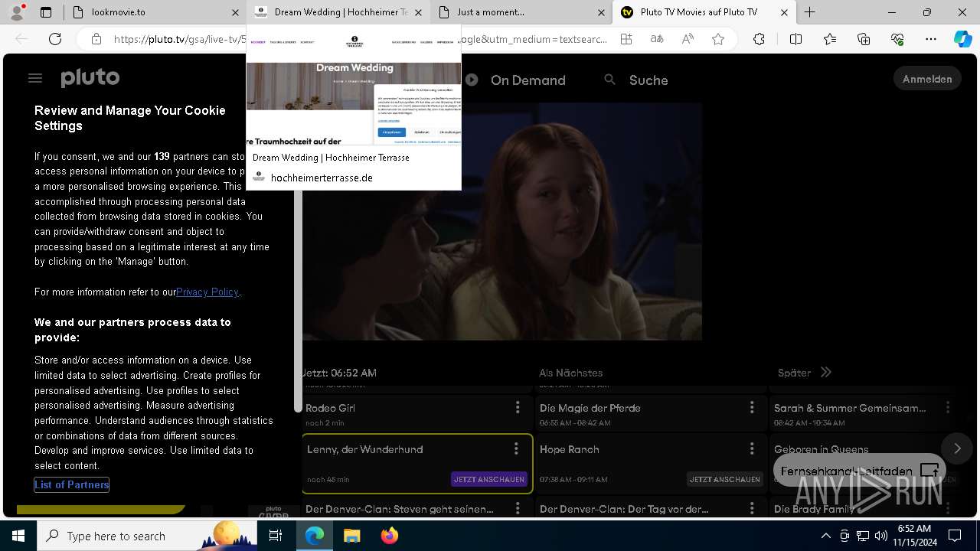The width and height of the screenshot is (980, 551).
Task: Open the tab actions menu
Action: [46, 12]
